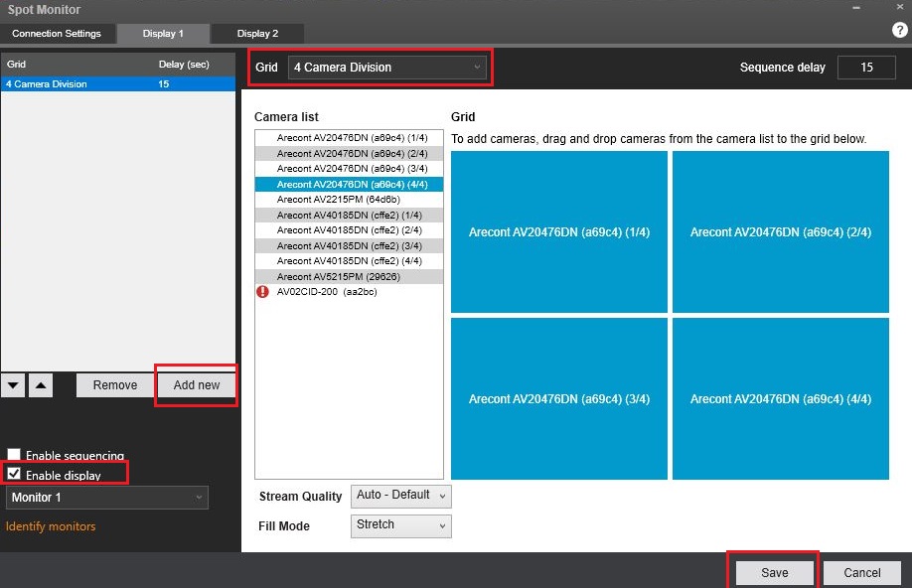Open the Identify monitors link
The image size is (912, 588).
click(51, 526)
